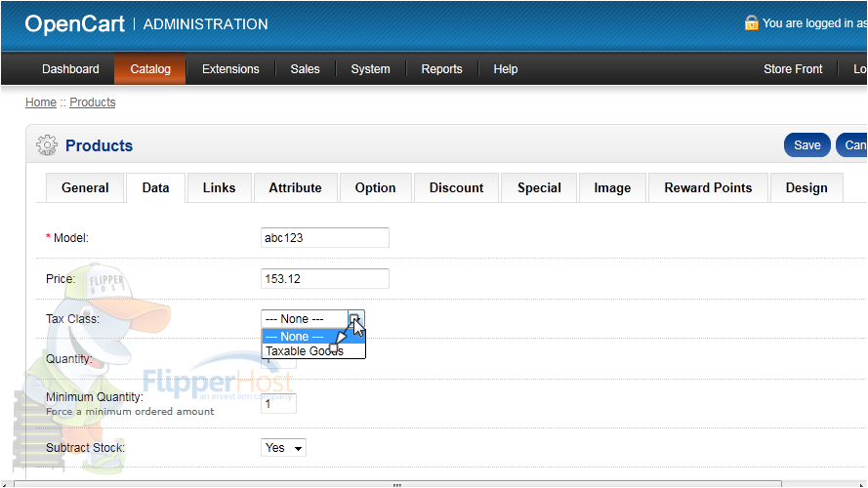
Task: Open the Catalog menu
Action: click(x=150, y=69)
